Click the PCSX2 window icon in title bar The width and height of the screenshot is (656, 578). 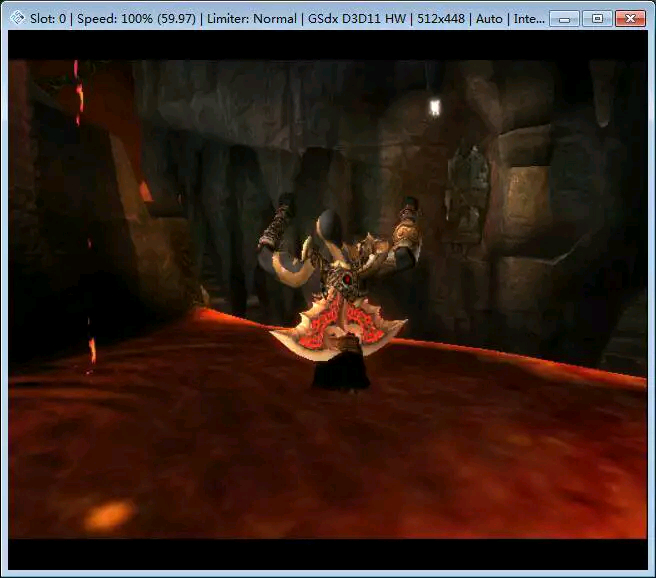point(17,18)
